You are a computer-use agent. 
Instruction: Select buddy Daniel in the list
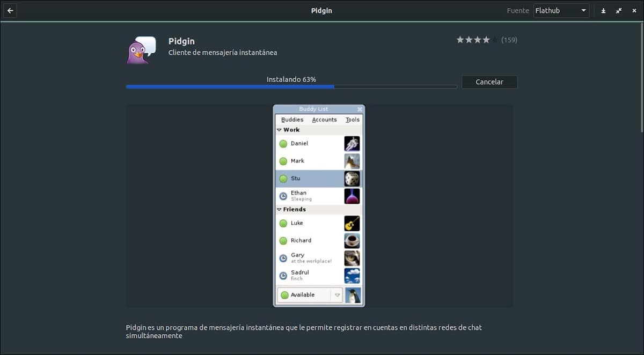pos(319,144)
